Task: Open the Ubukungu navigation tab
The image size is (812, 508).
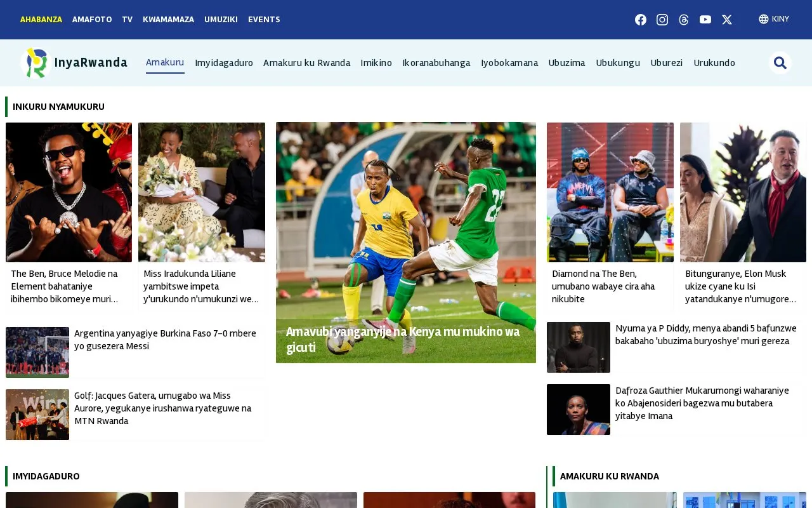Action: tap(618, 63)
